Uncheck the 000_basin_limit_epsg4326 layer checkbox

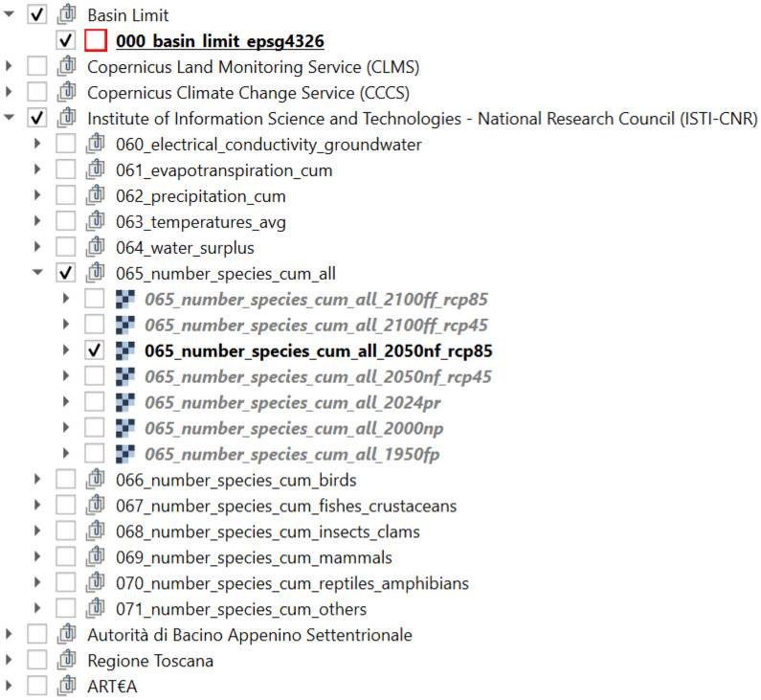[x=65, y=40]
